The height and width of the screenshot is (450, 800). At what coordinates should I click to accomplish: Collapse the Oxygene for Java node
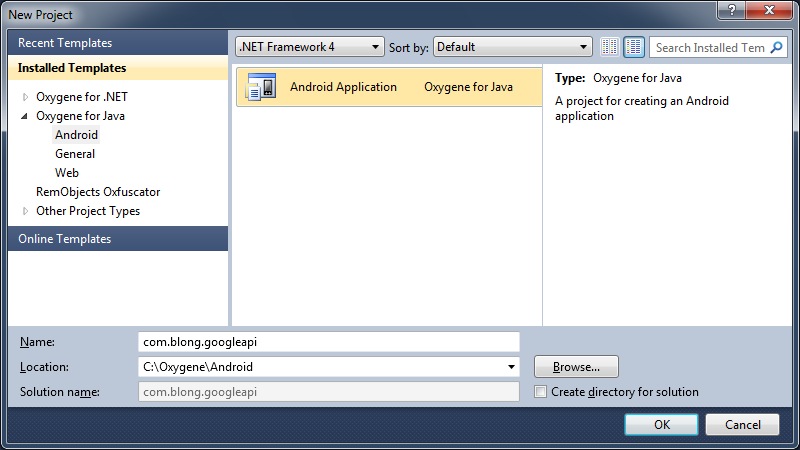[x=25, y=117]
